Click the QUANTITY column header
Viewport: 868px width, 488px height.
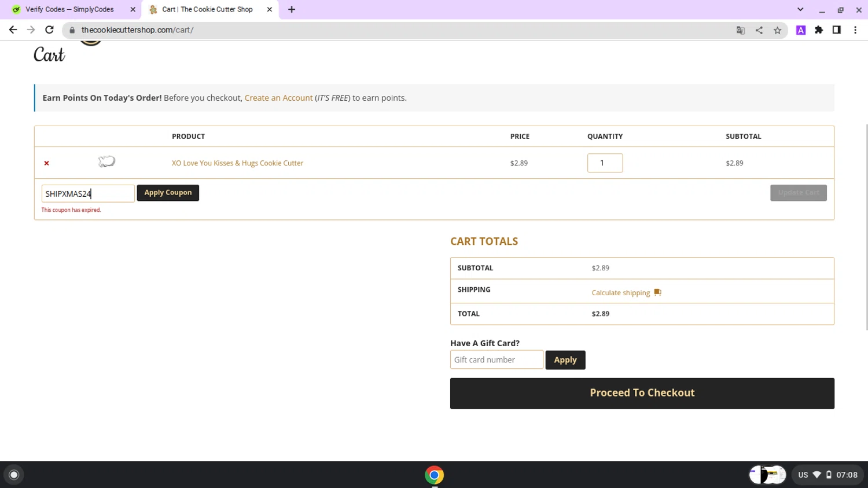[x=605, y=137]
